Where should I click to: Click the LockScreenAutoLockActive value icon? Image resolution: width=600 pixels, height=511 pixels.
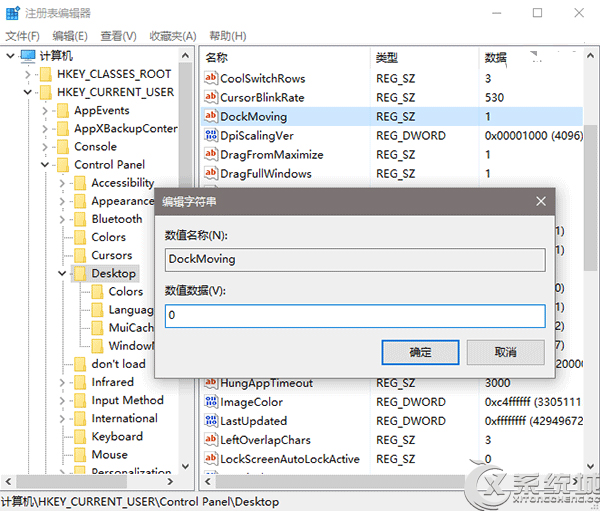211,459
